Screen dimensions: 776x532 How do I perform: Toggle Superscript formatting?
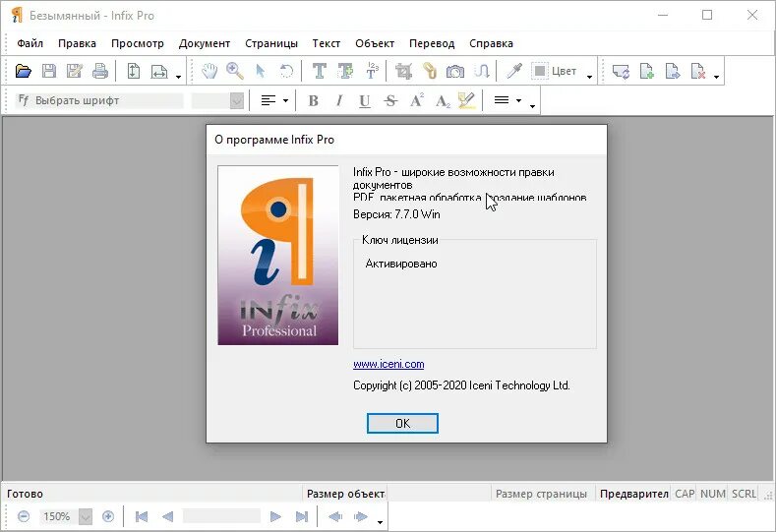coord(417,100)
